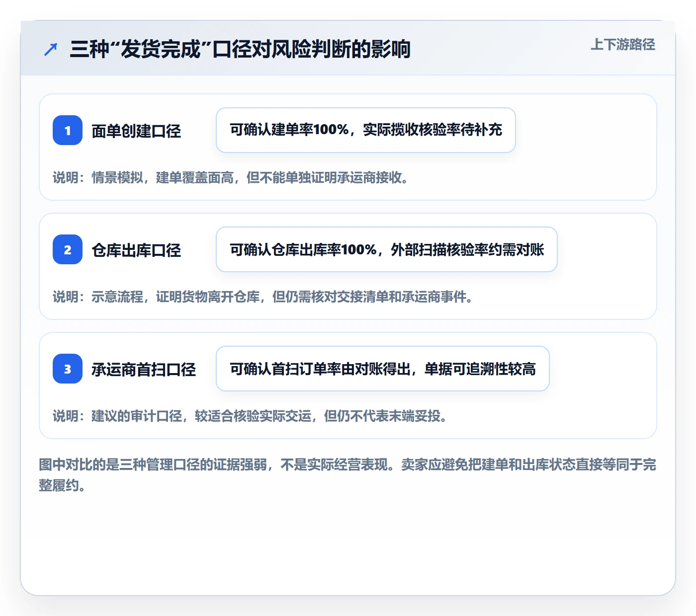Click the note starting 说明：示意流程

(263, 297)
